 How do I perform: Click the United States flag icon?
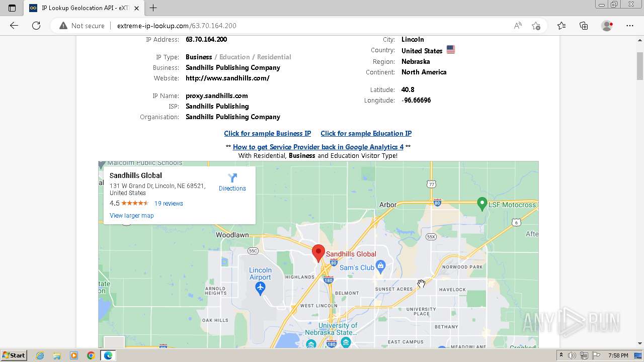point(451,50)
